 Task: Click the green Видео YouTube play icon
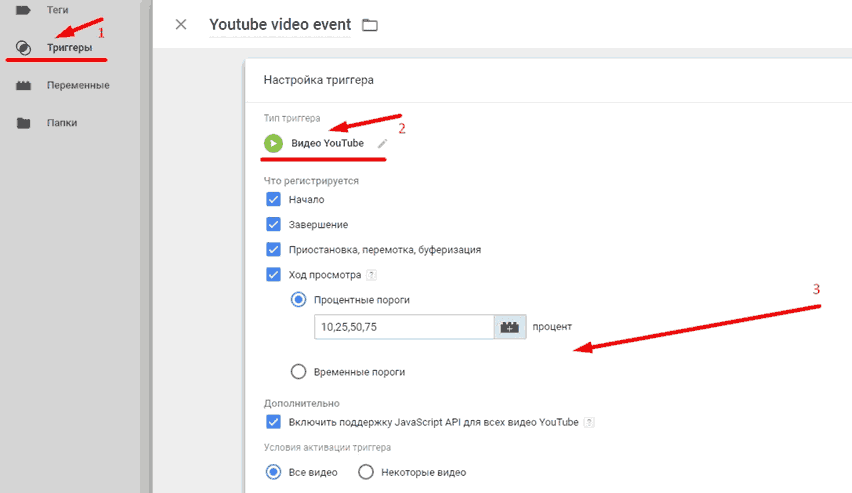[x=273, y=143]
